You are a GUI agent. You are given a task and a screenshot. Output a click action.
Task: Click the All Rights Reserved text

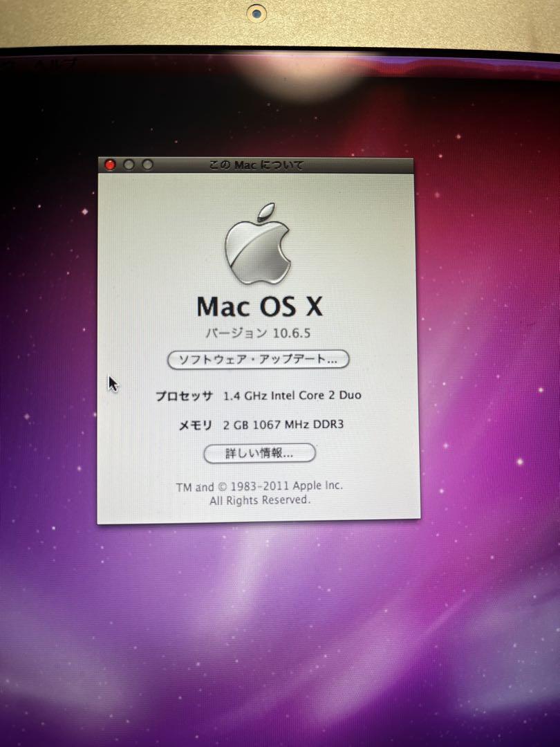click(x=260, y=500)
